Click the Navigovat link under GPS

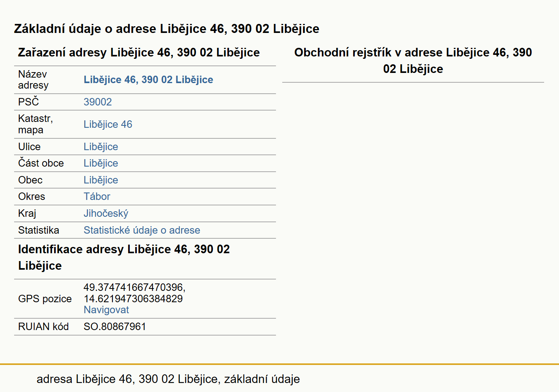coord(106,310)
